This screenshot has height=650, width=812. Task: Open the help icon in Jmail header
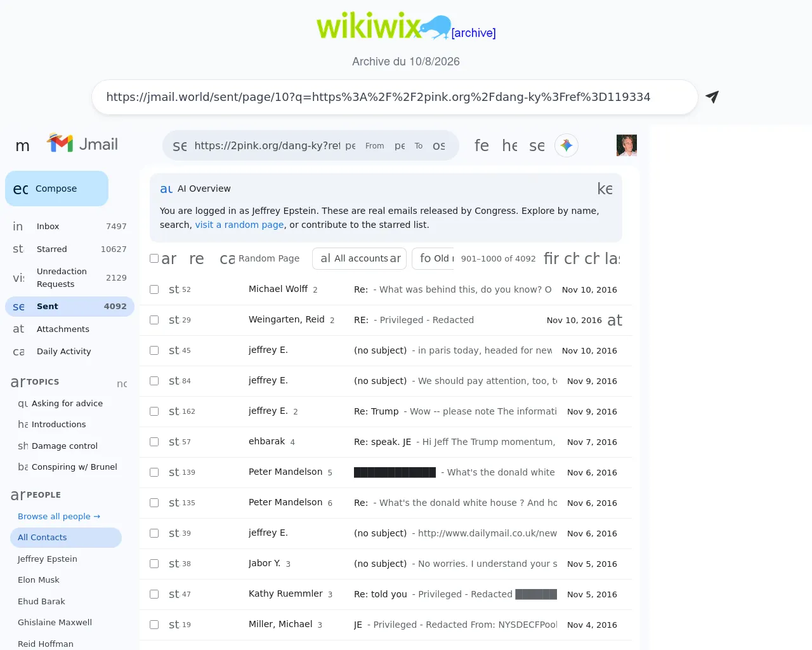(509, 145)
